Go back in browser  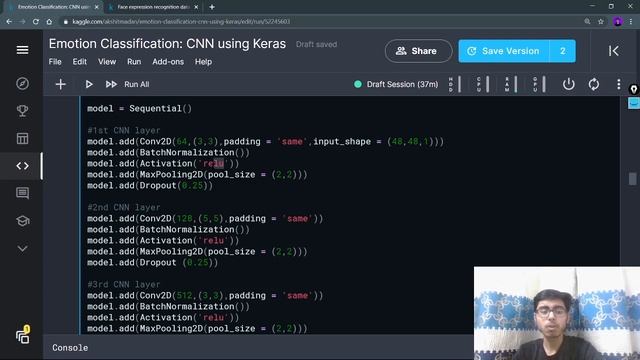click(9, 21)
